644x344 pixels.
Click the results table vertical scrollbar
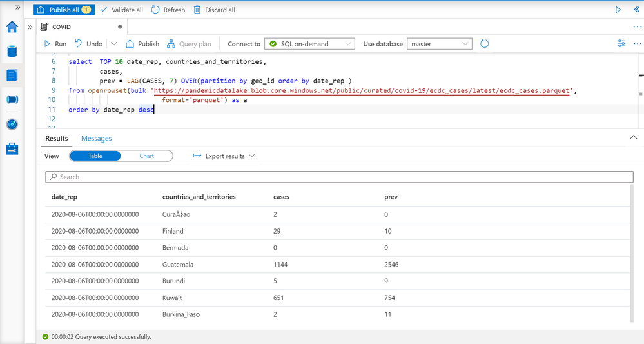632,254
